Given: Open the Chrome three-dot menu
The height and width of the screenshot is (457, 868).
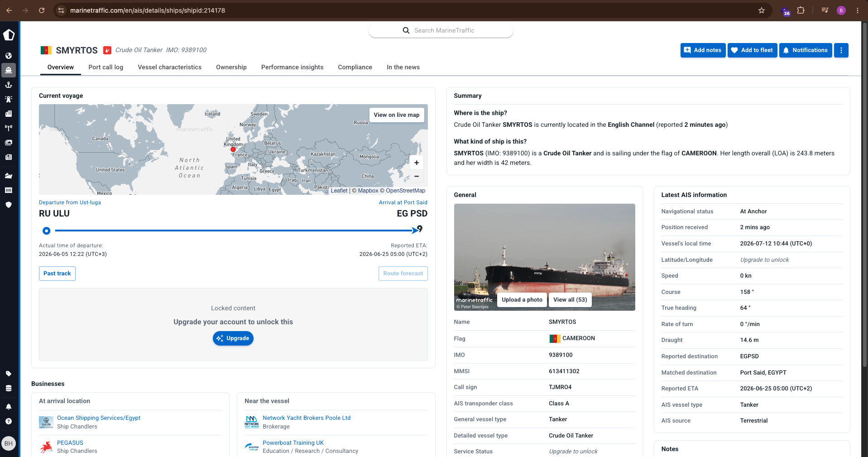Looking at the screenshot, I should tap(858, 10).
